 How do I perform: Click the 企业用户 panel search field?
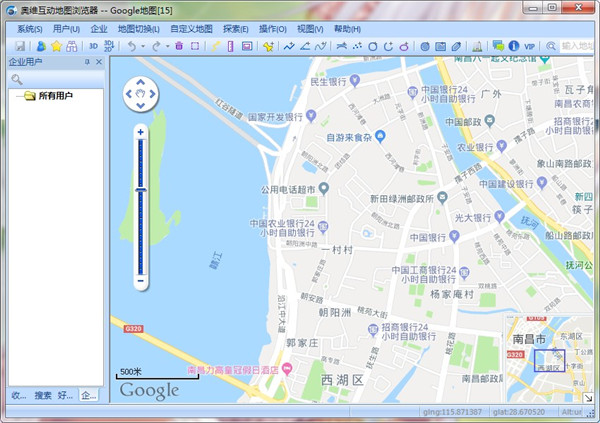click(56, 80)
